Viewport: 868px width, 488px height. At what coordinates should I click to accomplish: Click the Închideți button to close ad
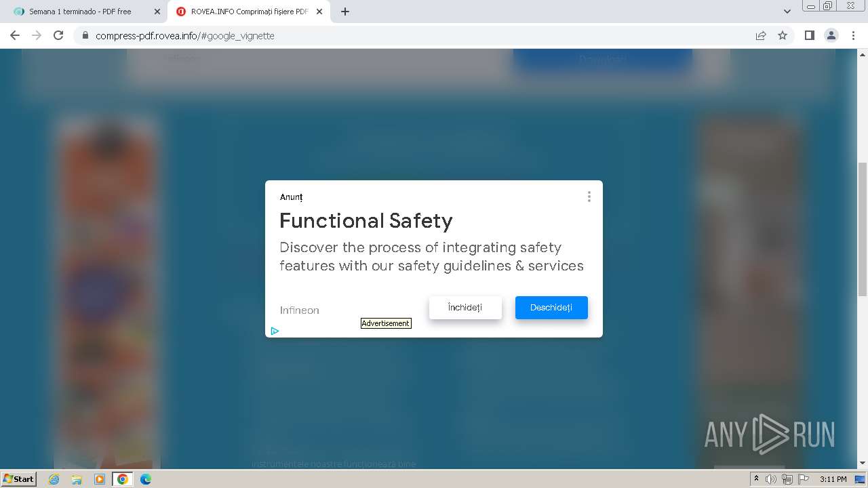click(465, 308)
